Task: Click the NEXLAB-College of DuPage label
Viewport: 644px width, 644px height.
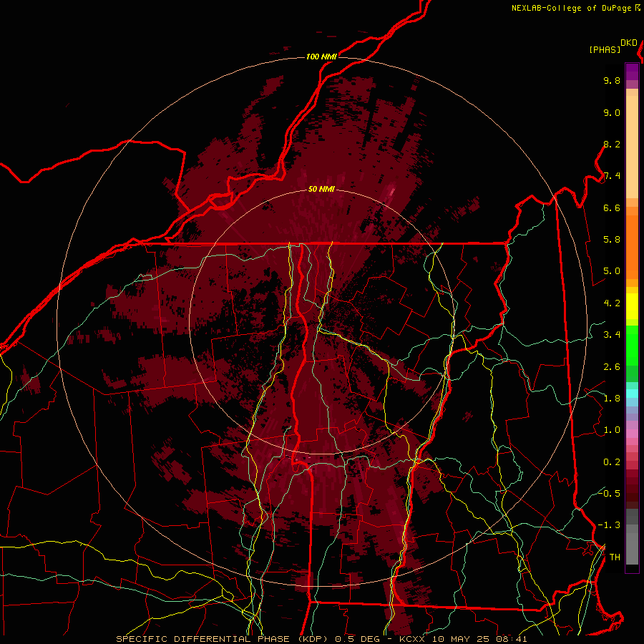Action: 572,8
